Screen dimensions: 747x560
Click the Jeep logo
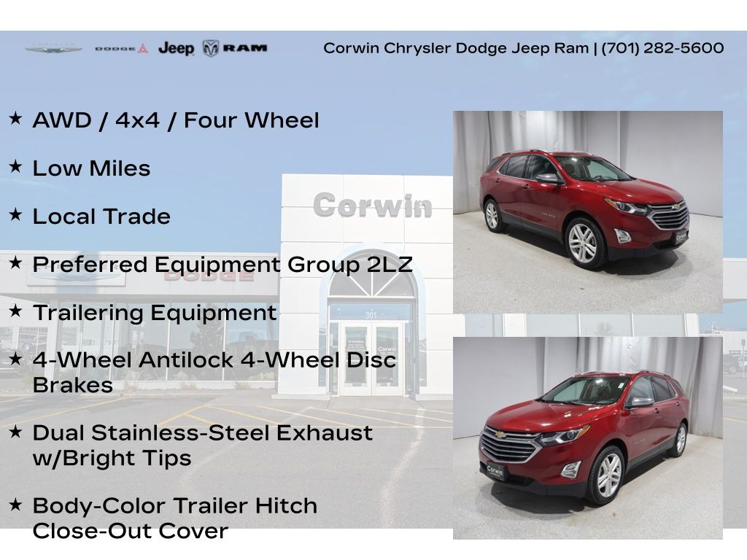[x=177, y=48]
